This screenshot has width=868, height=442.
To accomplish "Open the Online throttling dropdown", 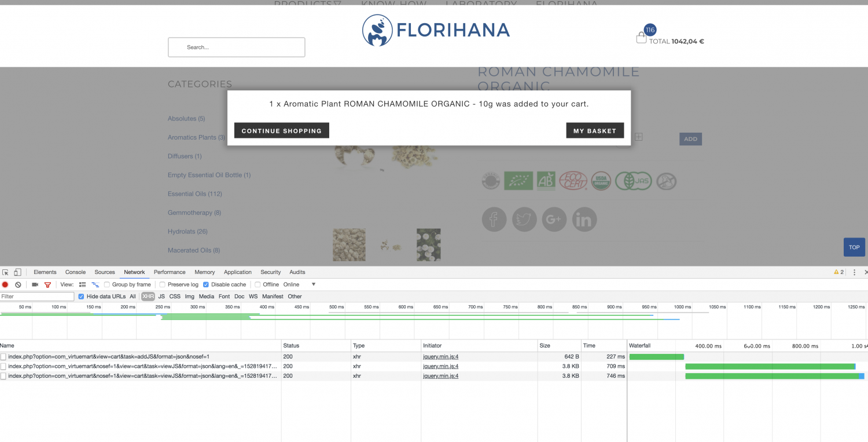I will [x=299, y=284].
